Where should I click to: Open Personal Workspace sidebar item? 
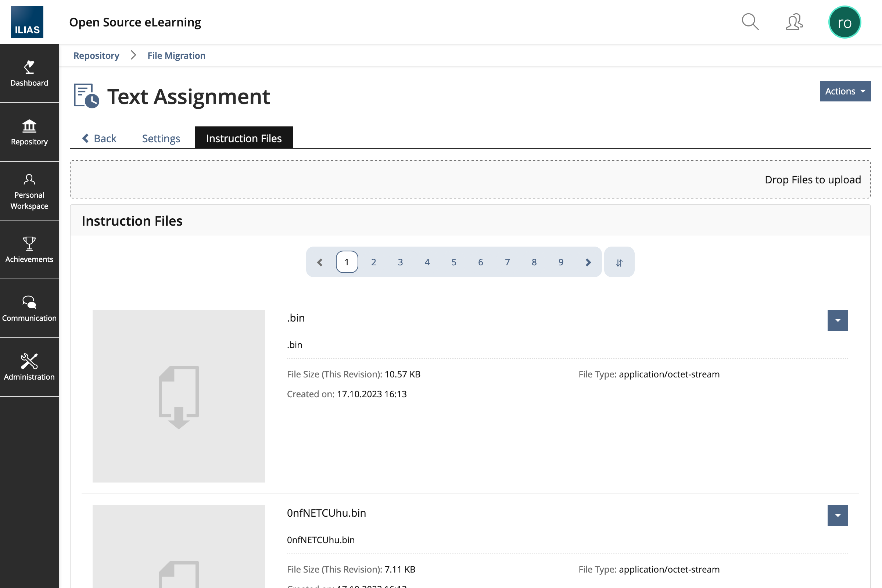29,191
